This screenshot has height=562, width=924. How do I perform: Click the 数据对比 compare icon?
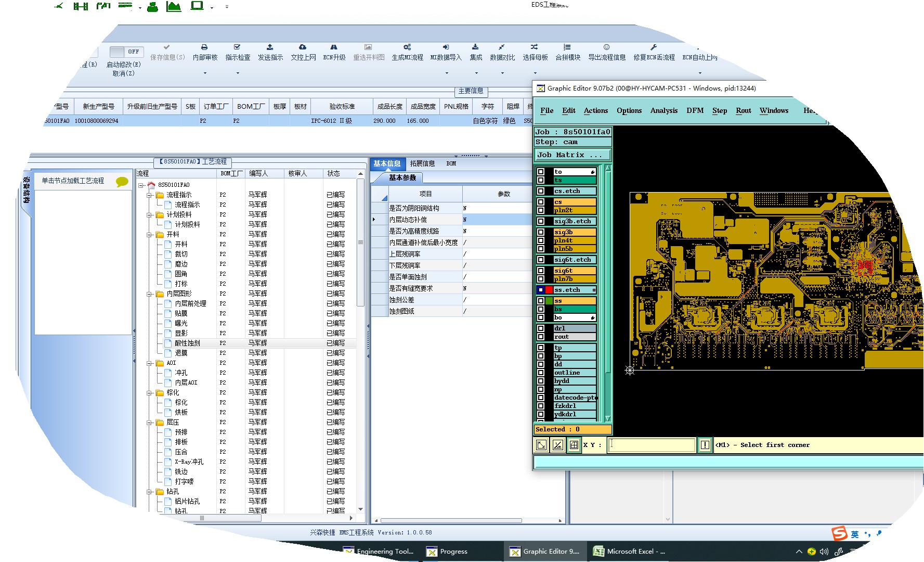pyautogui.click(x=502, y=47)
